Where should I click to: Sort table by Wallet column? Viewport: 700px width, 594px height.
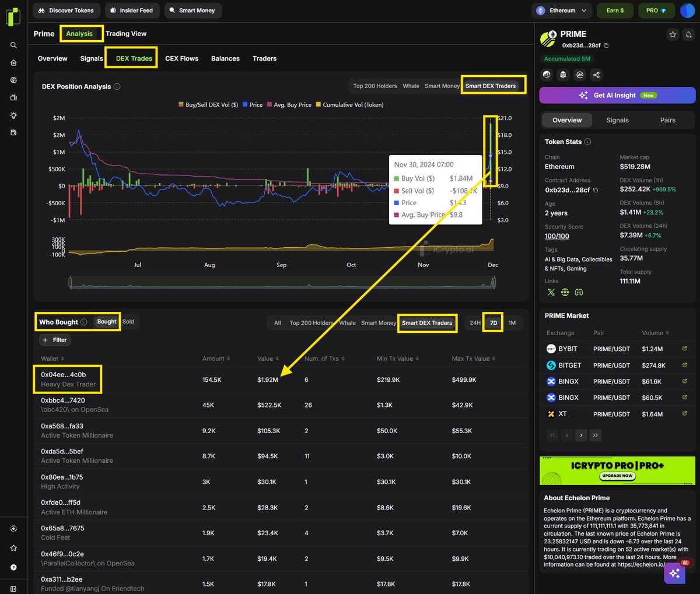tap(52, 358)
